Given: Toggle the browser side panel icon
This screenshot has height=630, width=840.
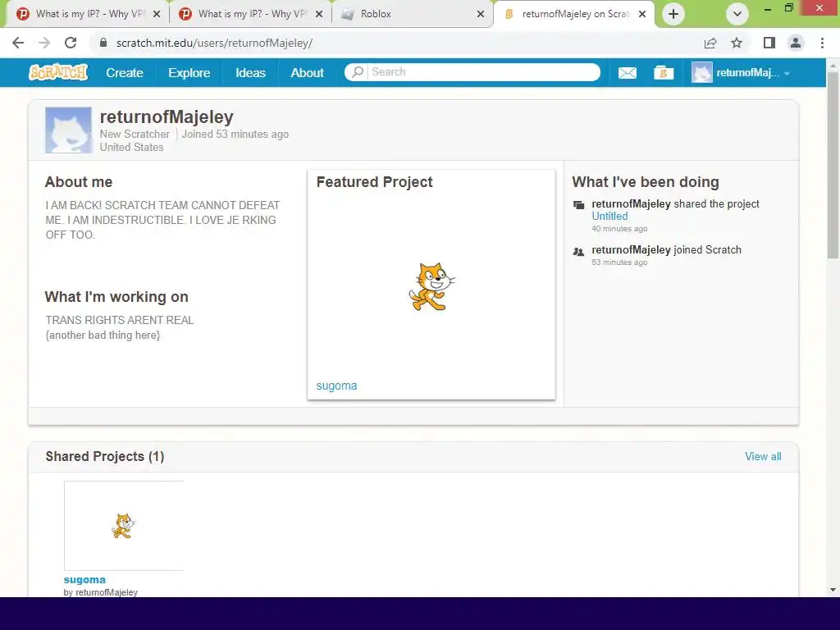Looking at the screenshot, I should tap(769, 43).
